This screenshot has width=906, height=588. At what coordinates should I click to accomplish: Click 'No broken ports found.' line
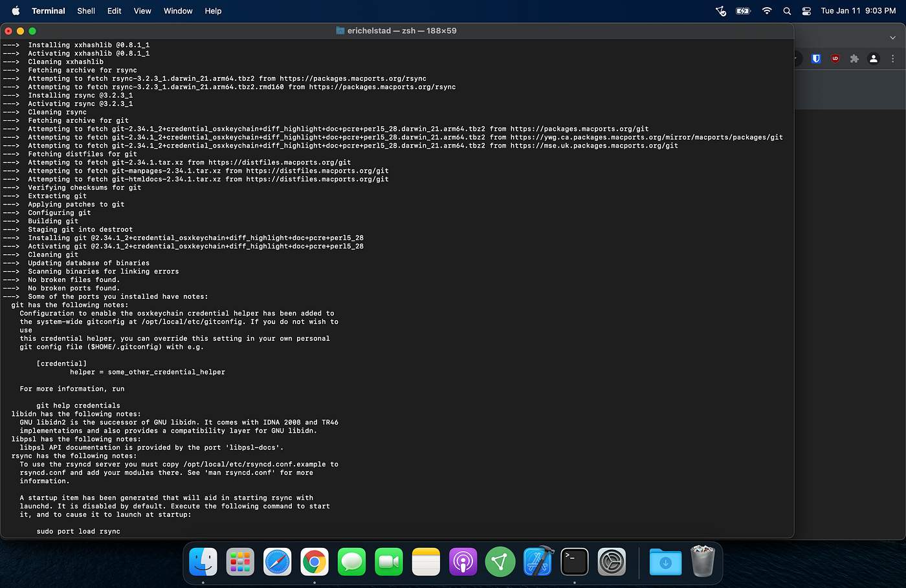point(74,288)
